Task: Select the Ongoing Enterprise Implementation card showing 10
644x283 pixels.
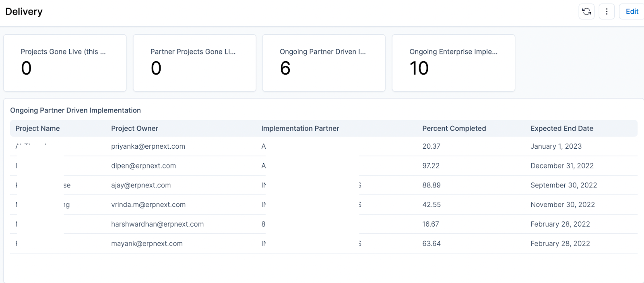Action: tap(453, 63)
